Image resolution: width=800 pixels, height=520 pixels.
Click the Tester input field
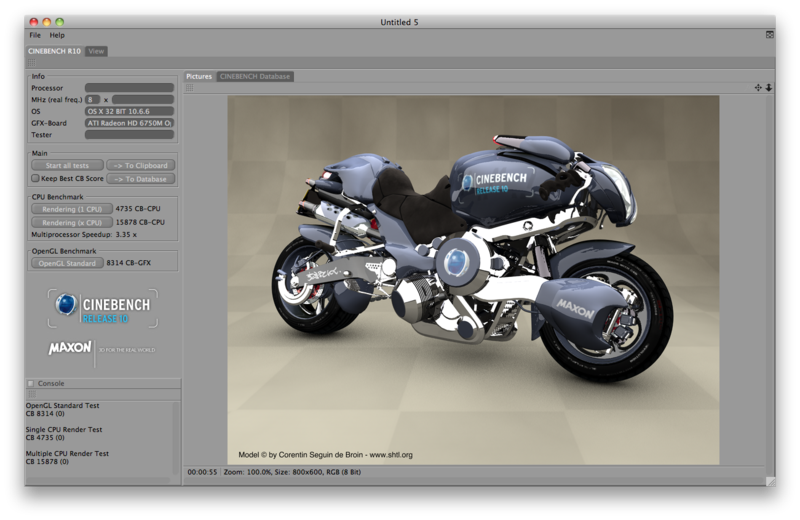click(x=129, y=135)
